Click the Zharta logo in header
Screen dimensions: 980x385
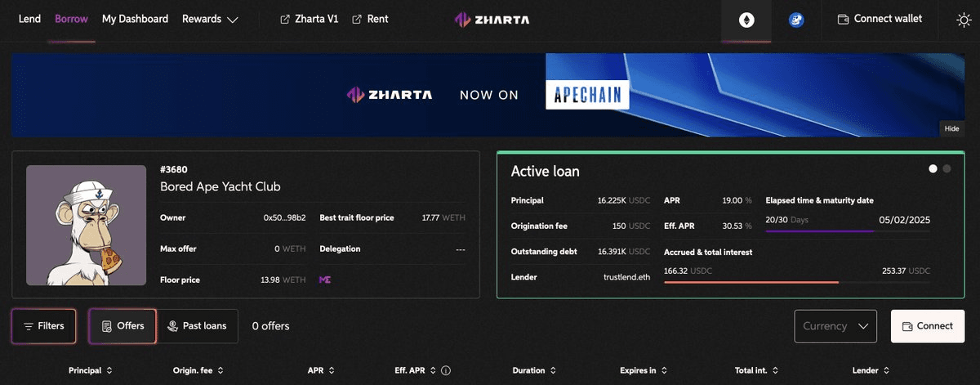click(491, 19)
